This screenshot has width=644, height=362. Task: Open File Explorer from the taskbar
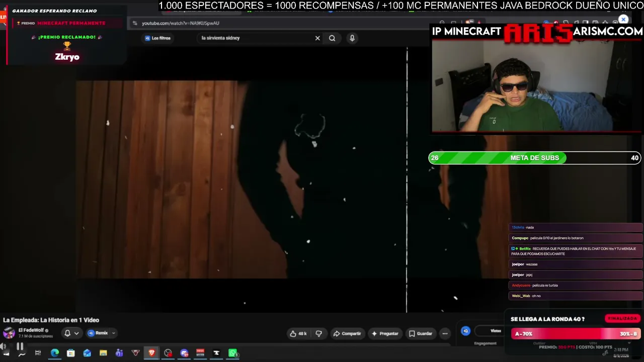(103, 353)
